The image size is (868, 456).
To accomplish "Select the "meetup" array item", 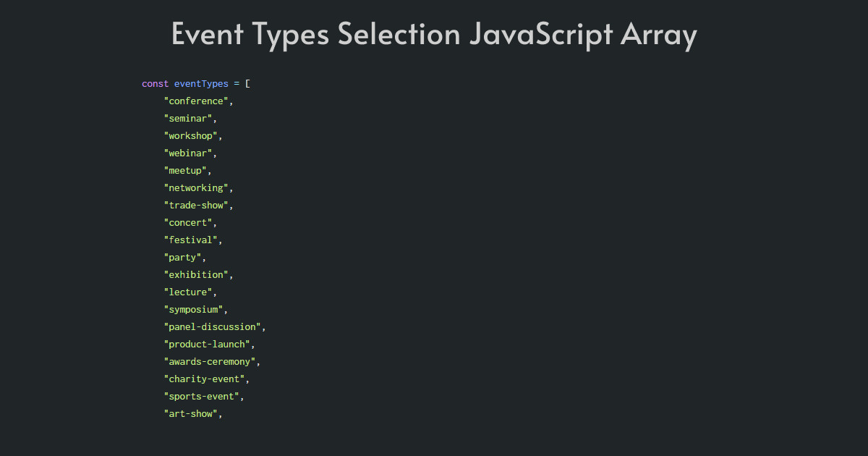I will [185, 171].
